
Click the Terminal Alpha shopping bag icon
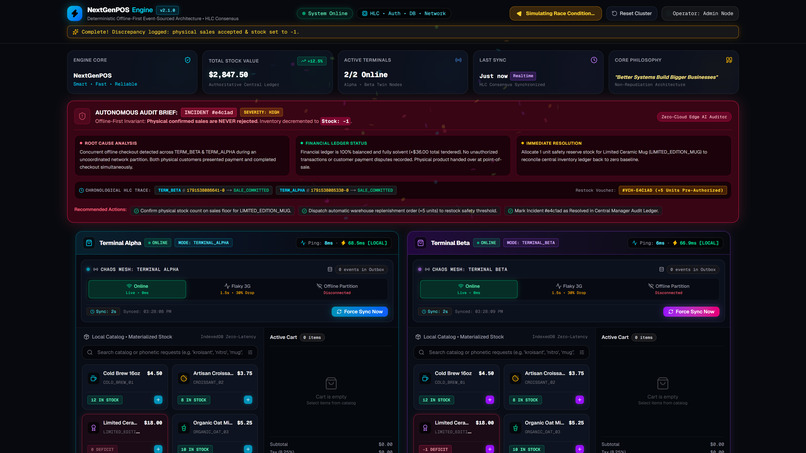pyautogui.click(x=89, y=243)
